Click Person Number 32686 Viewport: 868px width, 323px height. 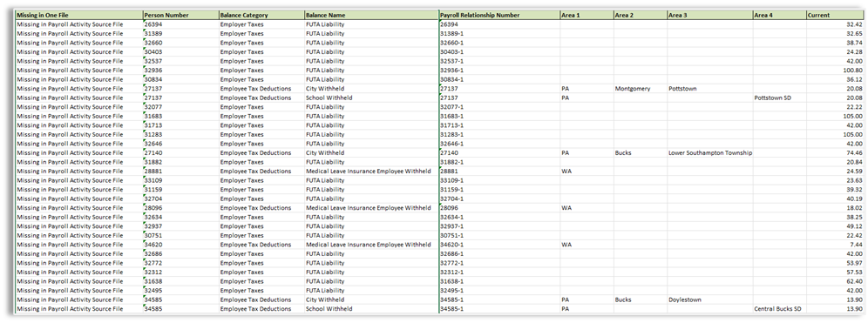coord(180,253)
